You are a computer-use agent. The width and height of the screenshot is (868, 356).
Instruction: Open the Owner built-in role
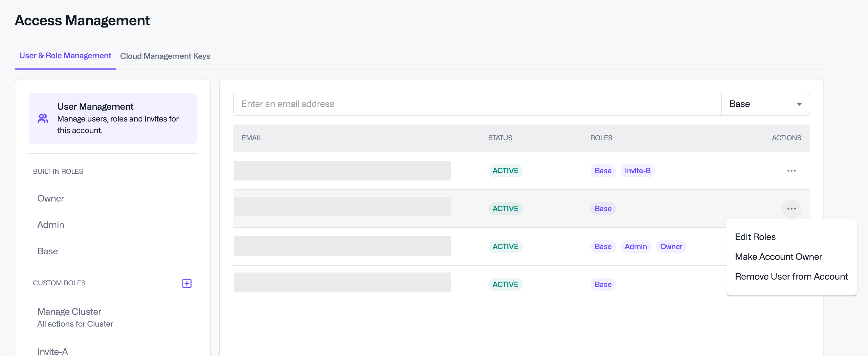(51, 198)
